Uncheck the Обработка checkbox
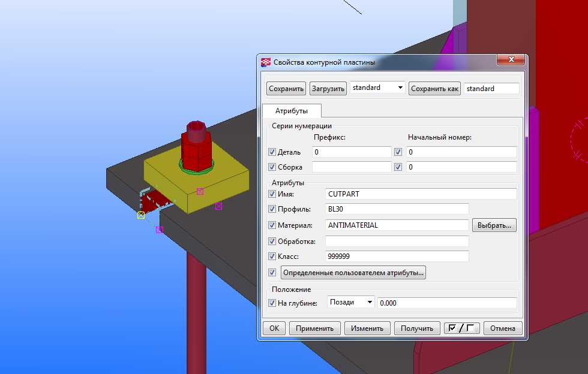The image size is (588, 374). (272, 242)
